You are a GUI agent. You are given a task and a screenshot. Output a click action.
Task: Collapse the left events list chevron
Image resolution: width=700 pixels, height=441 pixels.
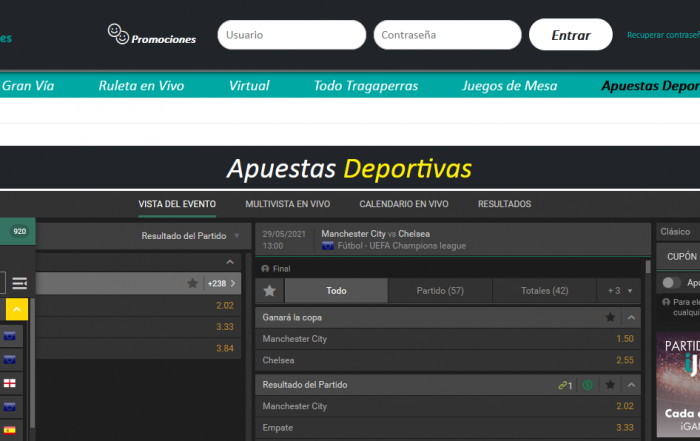(x=230, y=262)
